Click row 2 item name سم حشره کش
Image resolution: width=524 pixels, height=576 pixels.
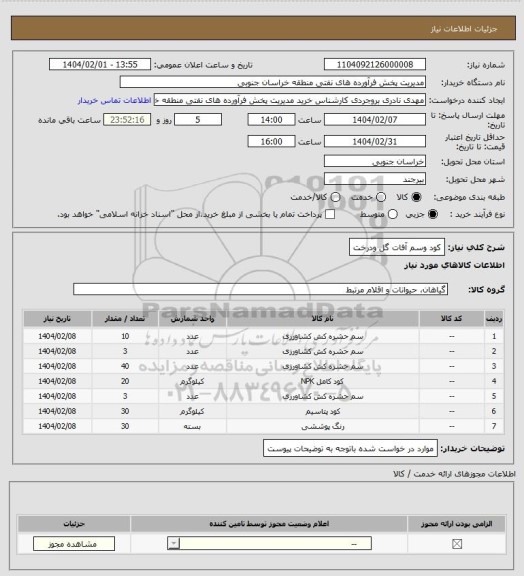[323, 351]
